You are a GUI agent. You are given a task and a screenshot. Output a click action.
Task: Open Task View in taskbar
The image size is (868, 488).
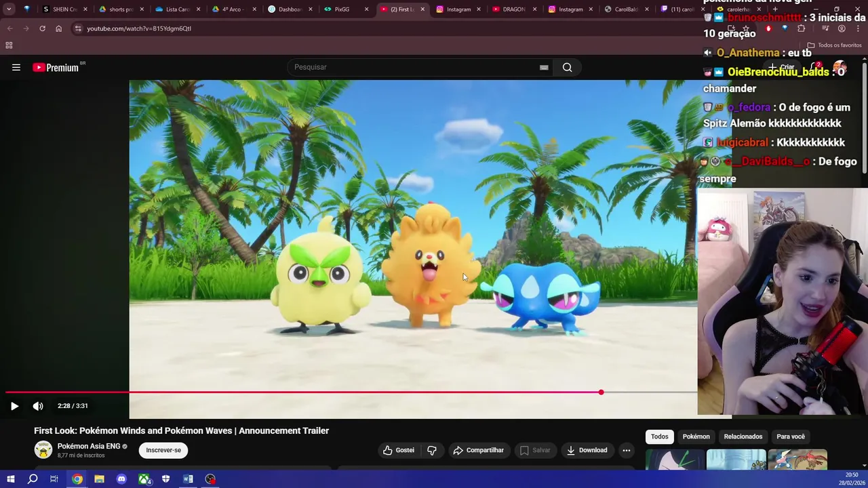(x=54, y=479)
